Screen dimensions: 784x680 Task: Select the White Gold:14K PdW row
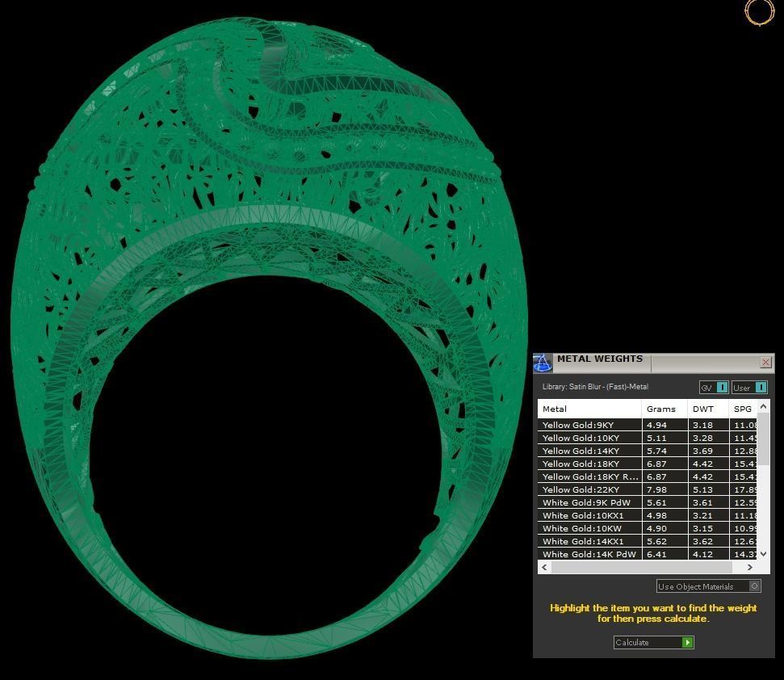[648, 554]
